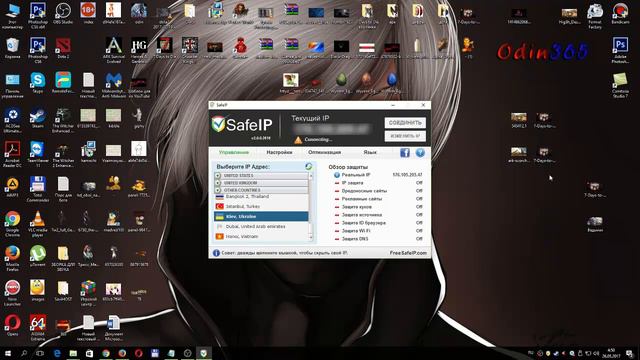Toggle Защита DNS protection
The width and height of the screenshot is (640, 360).
378,239
